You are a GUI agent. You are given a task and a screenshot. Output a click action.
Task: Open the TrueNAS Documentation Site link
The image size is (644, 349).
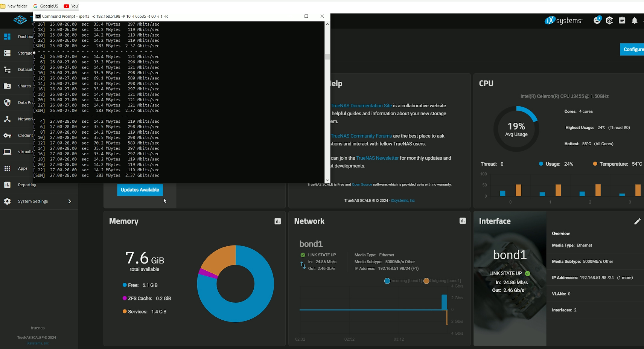[x=361, y=106]
